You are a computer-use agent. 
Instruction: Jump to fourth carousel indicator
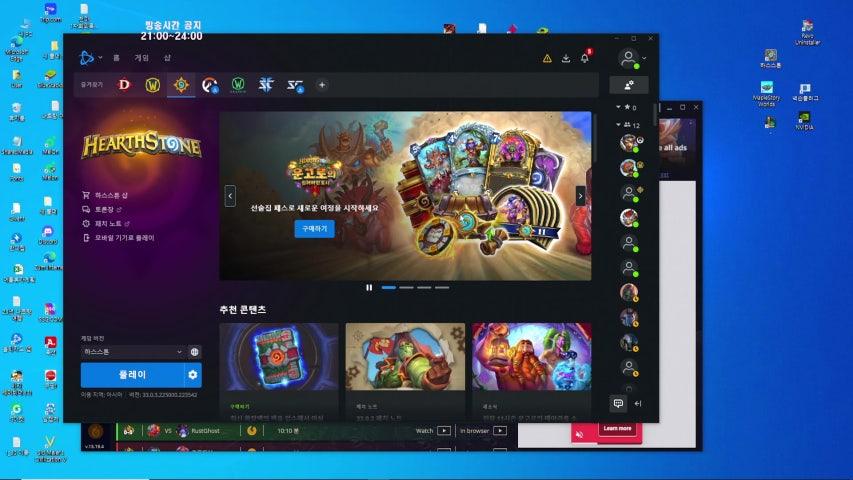pyautogui.click(x=442, y=287)
